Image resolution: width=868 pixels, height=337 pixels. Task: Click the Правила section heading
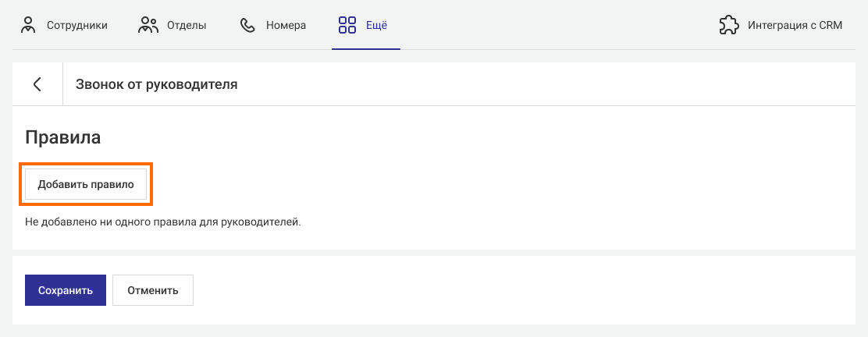click(x=63, y=137)
